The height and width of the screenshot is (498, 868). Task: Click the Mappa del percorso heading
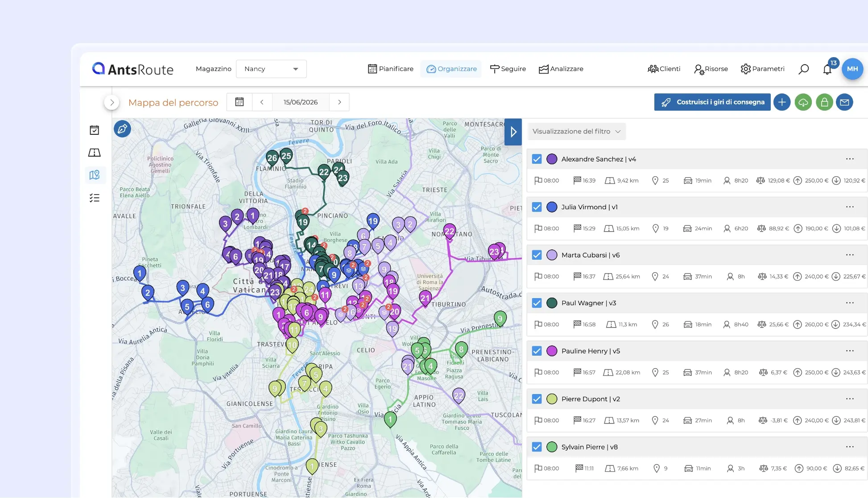point(173,103)
